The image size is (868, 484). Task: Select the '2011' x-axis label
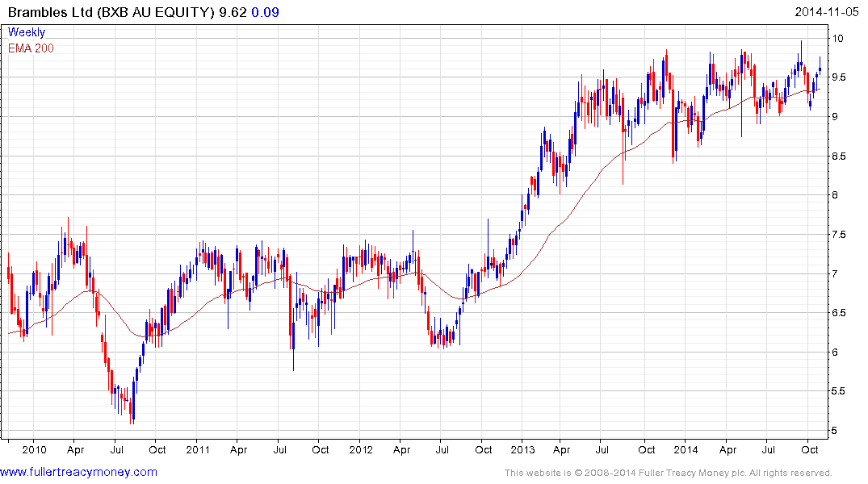pos(198,449)
